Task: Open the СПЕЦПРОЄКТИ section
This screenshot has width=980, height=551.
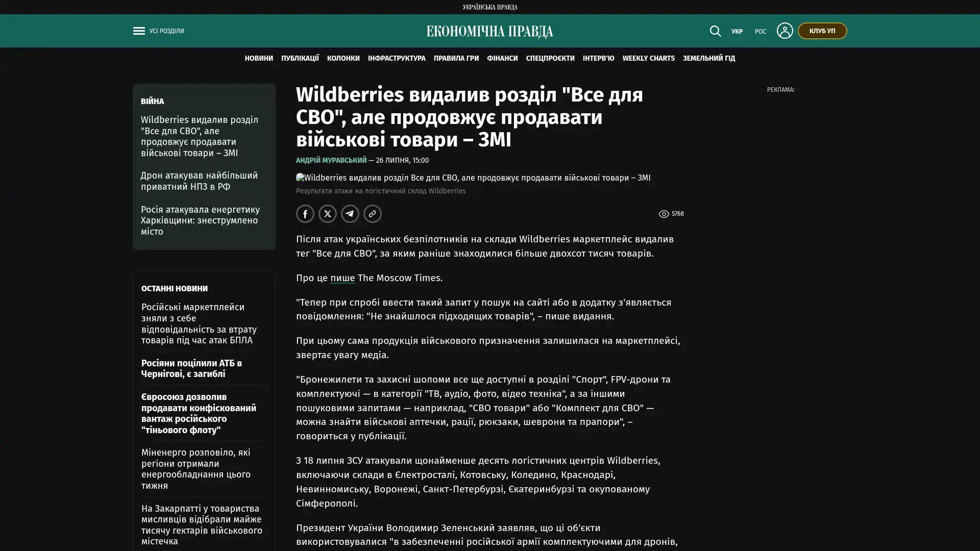Action: [550, 58]
